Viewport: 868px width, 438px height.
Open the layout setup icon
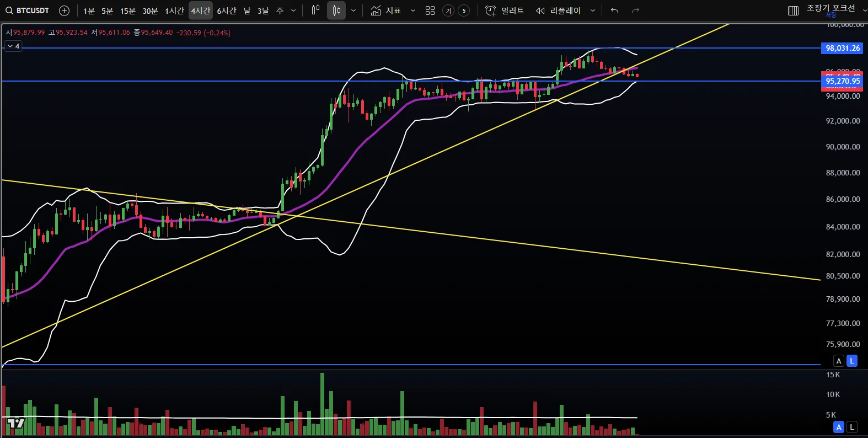point(793,10)
